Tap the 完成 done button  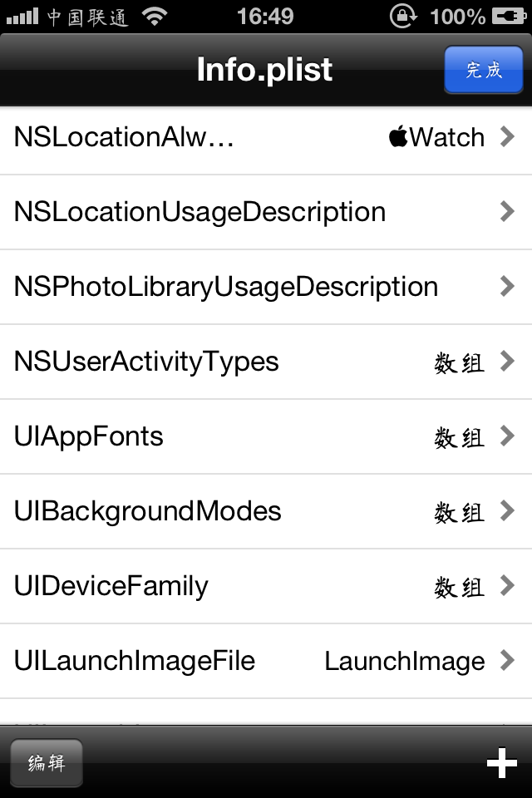(484, 70)
